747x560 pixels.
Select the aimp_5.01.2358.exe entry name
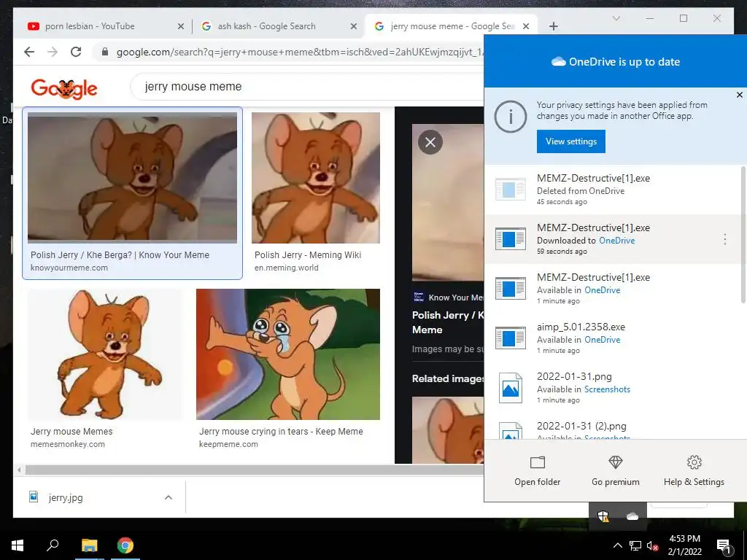[x=581, y=327]
